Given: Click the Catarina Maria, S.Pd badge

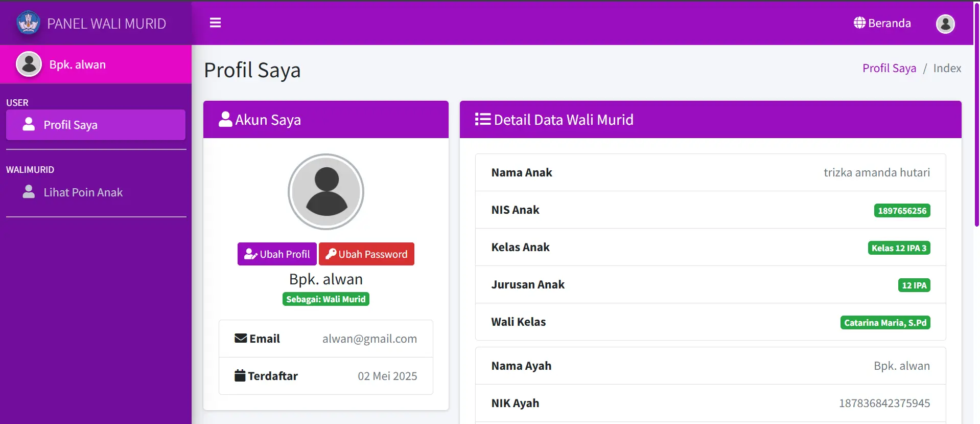Looking at the screenshot, I should click(885, 323).
